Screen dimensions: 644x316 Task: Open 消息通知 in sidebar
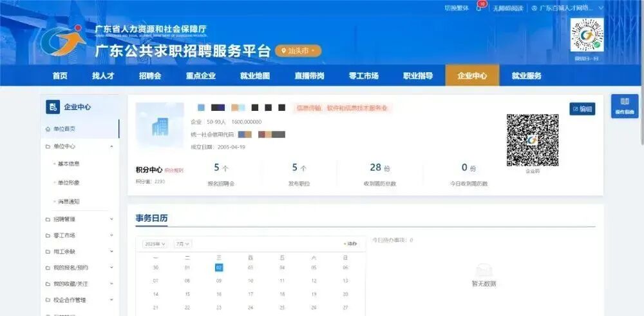(69, 202)
